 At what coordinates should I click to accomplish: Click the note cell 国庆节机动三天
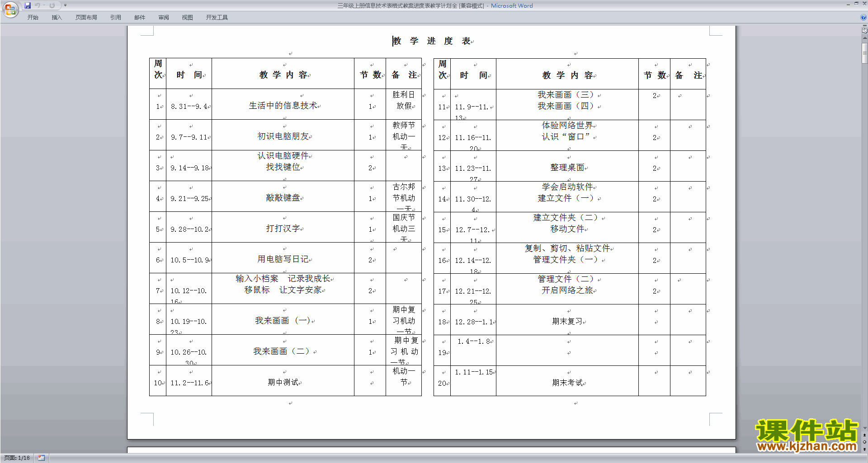[404, 228]
